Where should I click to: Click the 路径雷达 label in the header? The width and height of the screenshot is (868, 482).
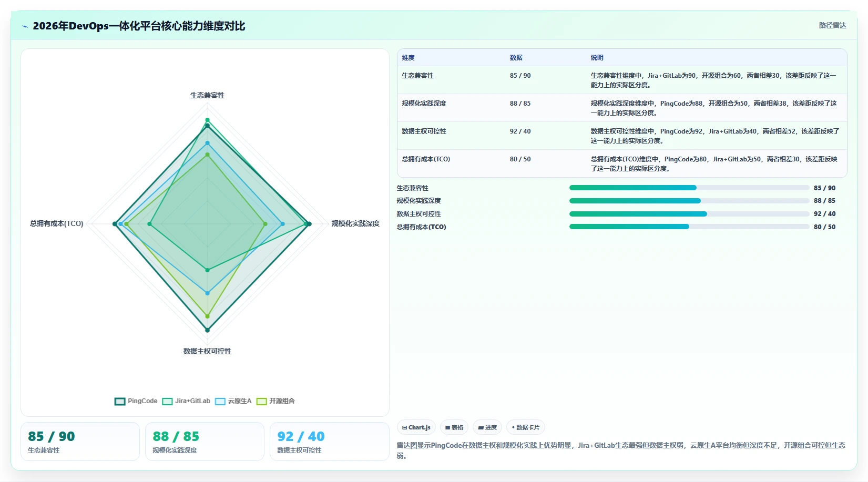(833, 25)
